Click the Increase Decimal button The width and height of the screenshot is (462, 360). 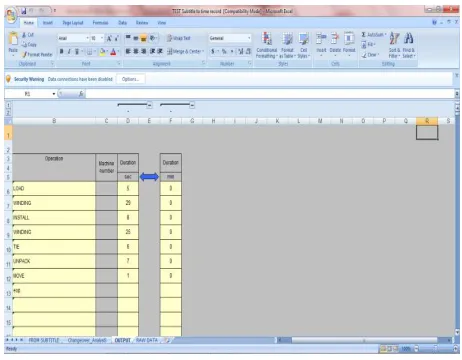click(241, 51)
